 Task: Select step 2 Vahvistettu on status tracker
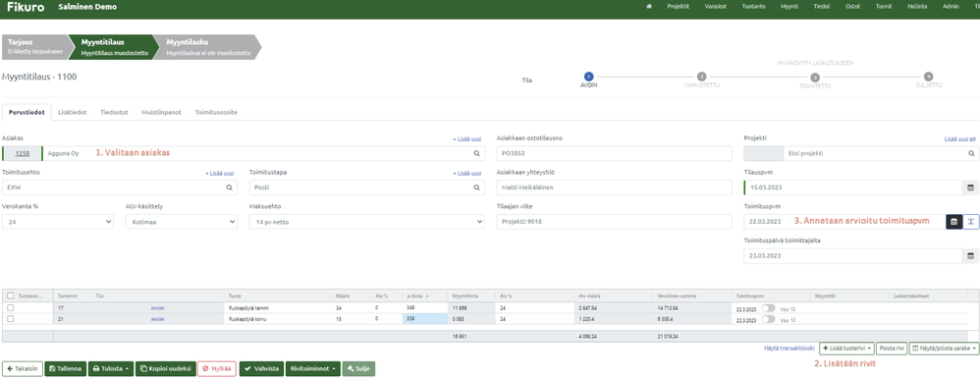702,77
